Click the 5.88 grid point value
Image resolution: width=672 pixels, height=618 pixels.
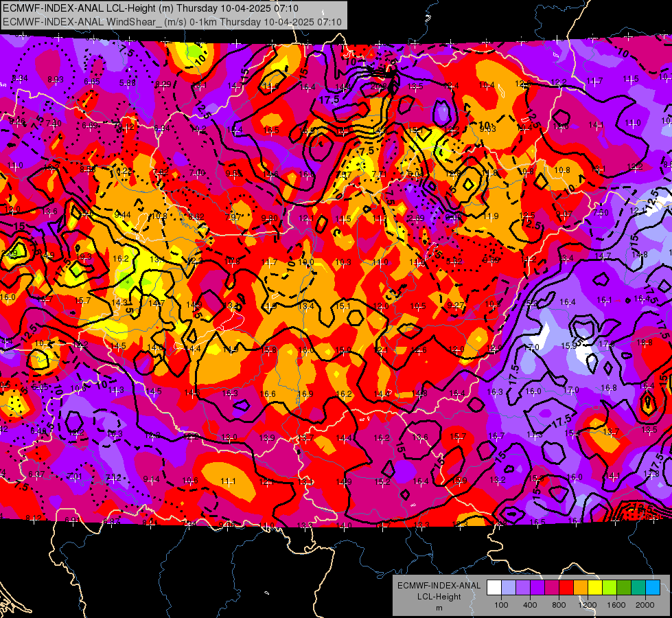pyautogui.click(x=127, y=82)
